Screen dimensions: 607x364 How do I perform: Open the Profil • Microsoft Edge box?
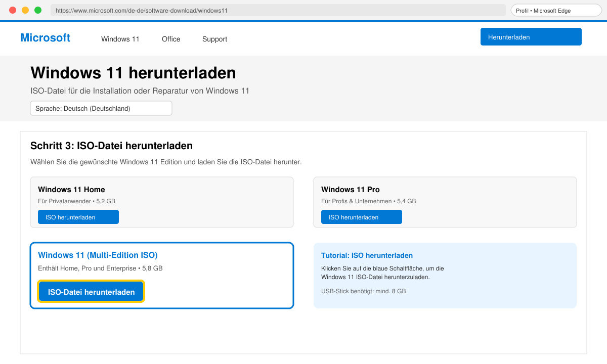[x=556, y=10]
